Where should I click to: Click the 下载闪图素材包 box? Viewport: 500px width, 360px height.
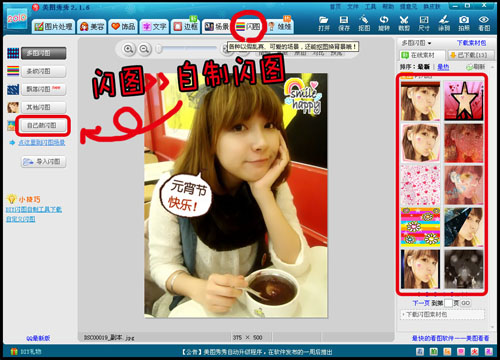pos(442,314)
